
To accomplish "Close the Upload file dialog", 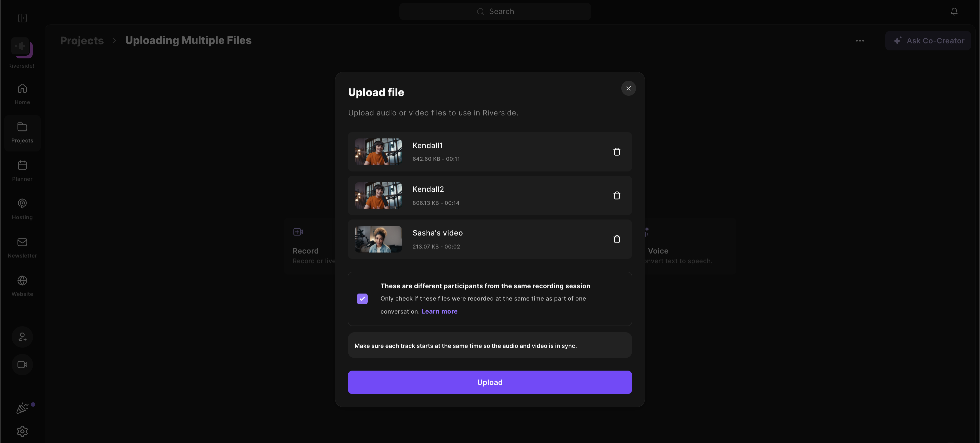I will coord(628,88).
